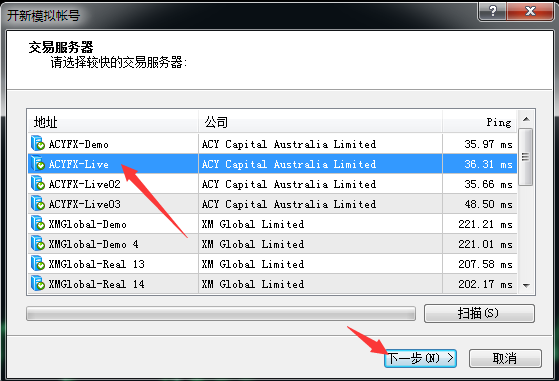
Task: Click the server list scrollbar thumb
Action: pyautogui.click(x=526, y=157)
